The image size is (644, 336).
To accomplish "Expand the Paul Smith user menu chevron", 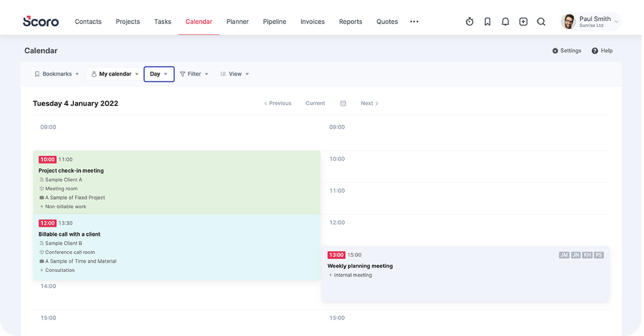I will point(616,22).
